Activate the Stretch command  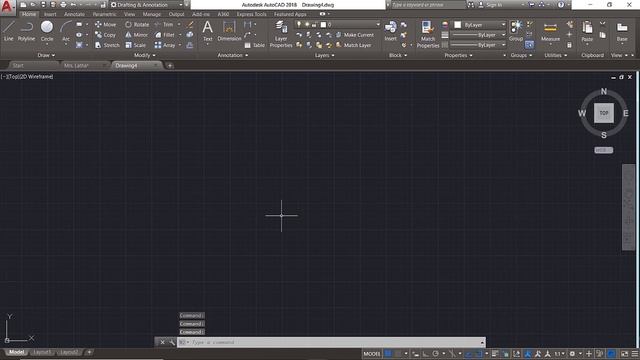point(107,45)
